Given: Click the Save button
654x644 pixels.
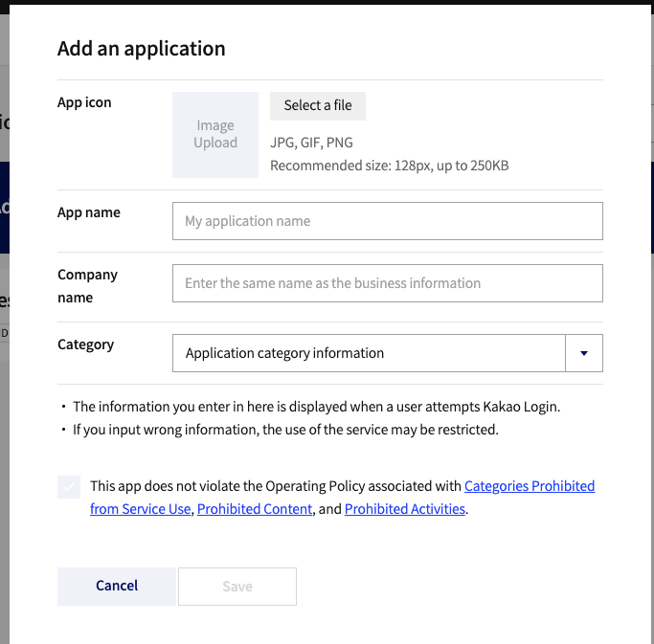Looking at the screenshot, I should pos(237,587).
